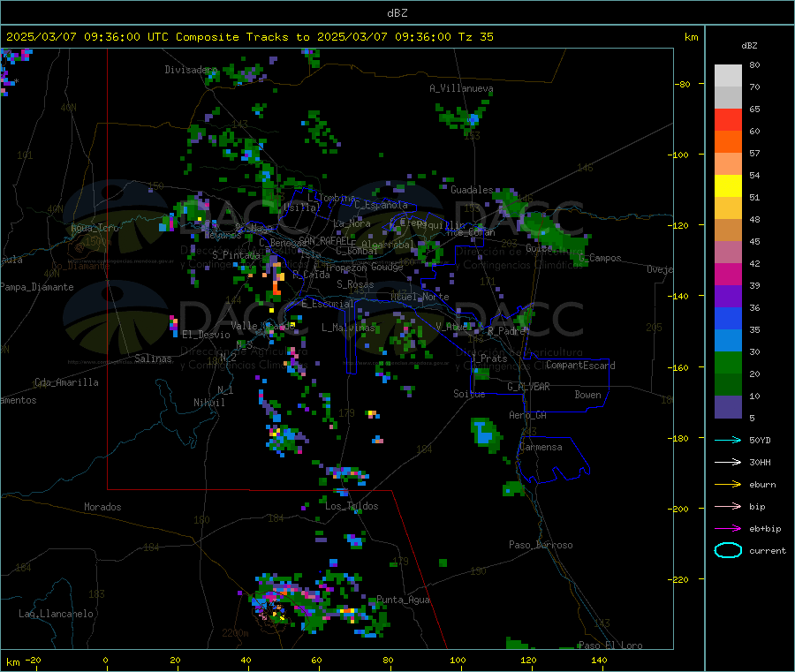Click the Pampa_Diamante location label
Screen dimensions: 795x672
37,287
